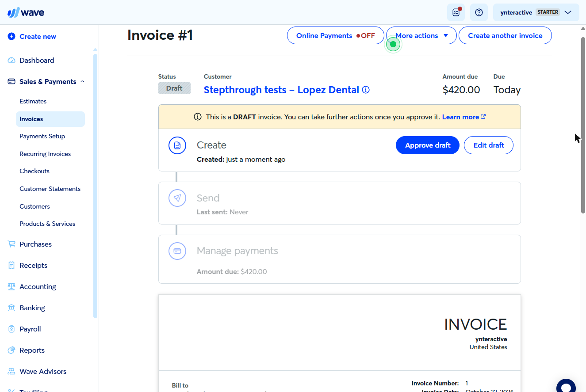Click the customer info icon beside Lopez Dental
Screen dimensions: 586x392
click(366, 90)
